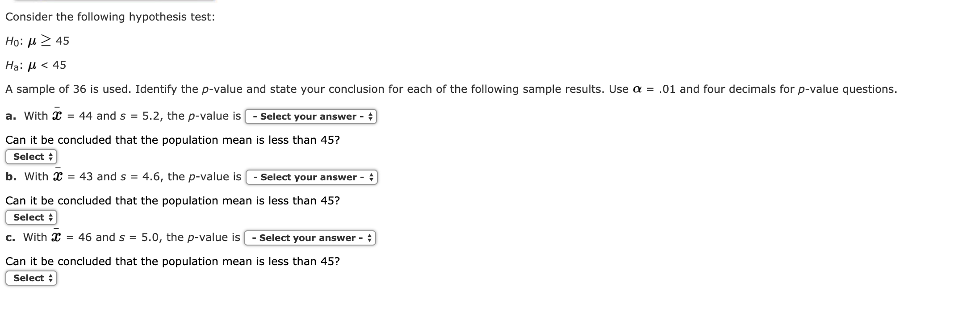
Task: Click the "Consider the following hypothesis test" heading
Action: click(x=110, y=17)
